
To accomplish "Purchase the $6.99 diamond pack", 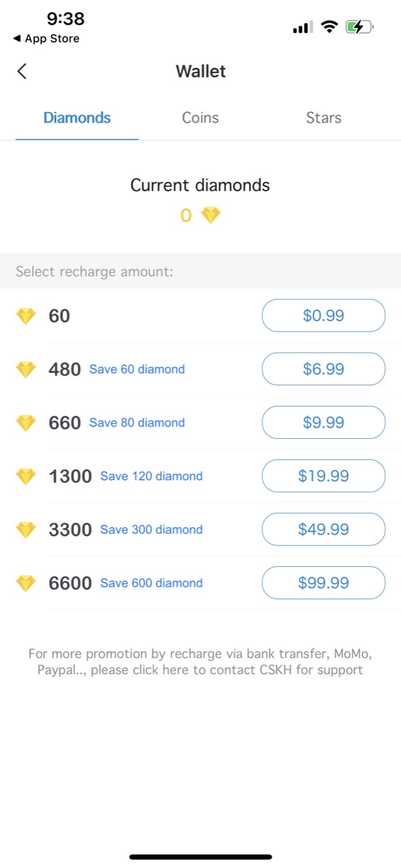I will point(324,369).
